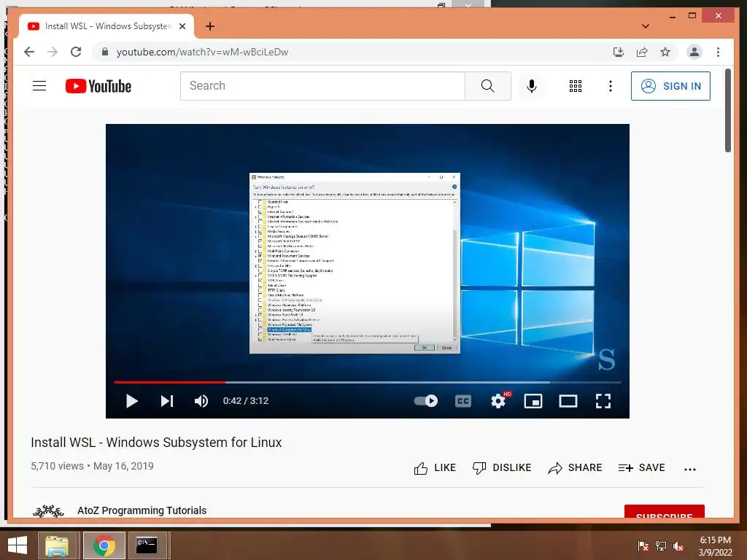Click the network tray icon
The height and width of the screenshot is (560, 747).
point(661,546)
